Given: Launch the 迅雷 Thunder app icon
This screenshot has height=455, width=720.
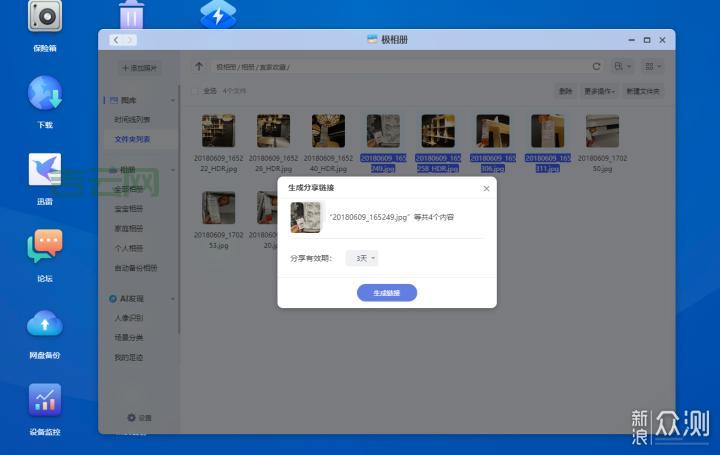Looking at the screenshot, I should click(x=45, y=170).
